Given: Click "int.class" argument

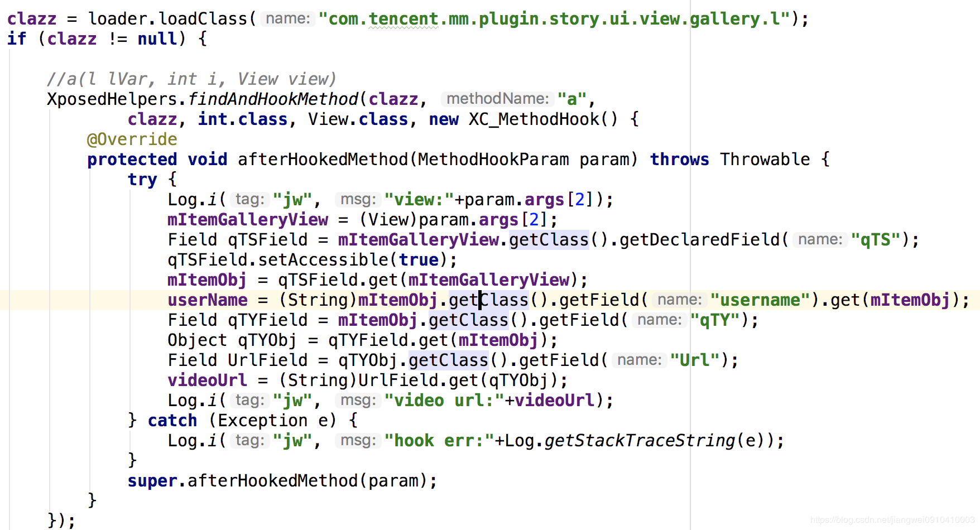Looking at the screenshot, I should pyautogui.click(x=243, y=119).
